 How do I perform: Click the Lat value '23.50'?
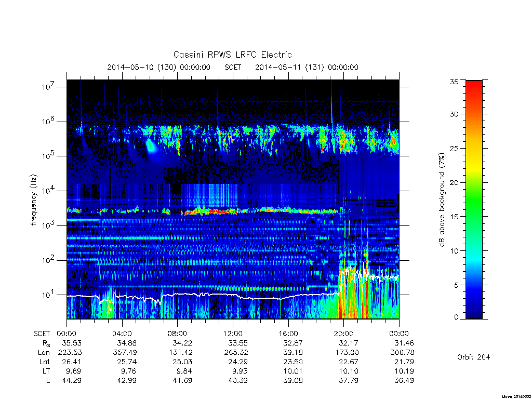[x=293, y=362]
